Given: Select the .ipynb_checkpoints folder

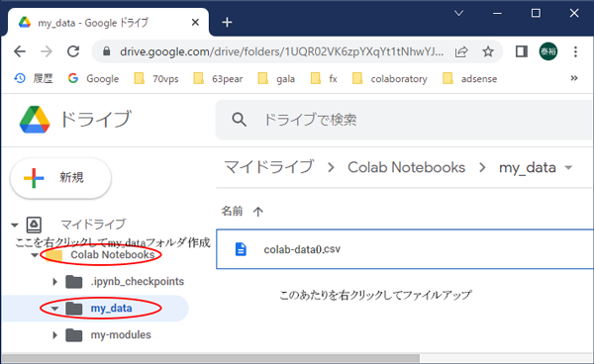Looking at the screenshot, I should 138,282.
